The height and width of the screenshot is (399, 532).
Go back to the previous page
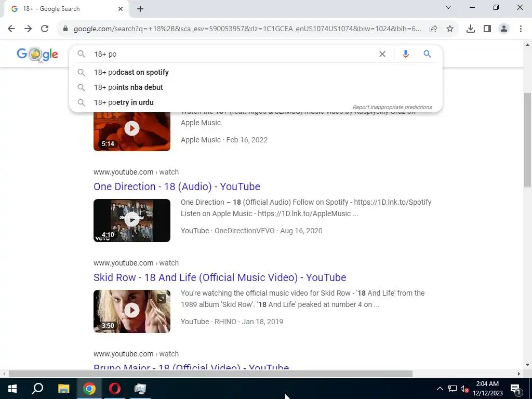click(x=11, y=29)
